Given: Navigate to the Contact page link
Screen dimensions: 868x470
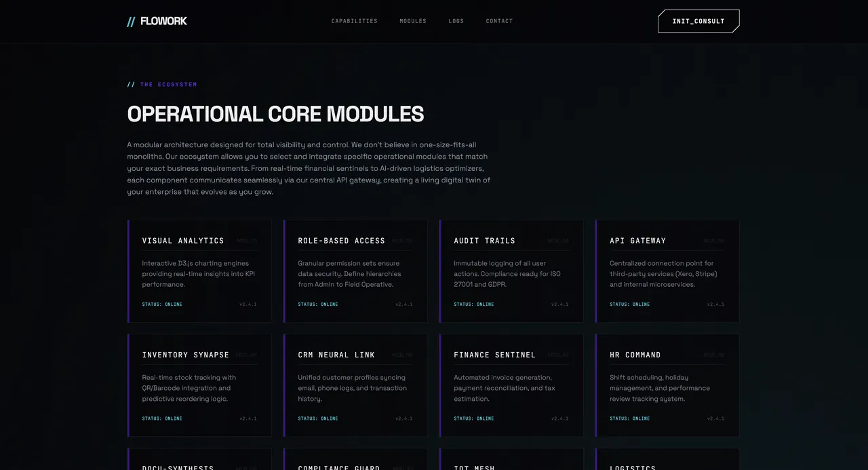Looking at the screenshot, I should 499,21.
